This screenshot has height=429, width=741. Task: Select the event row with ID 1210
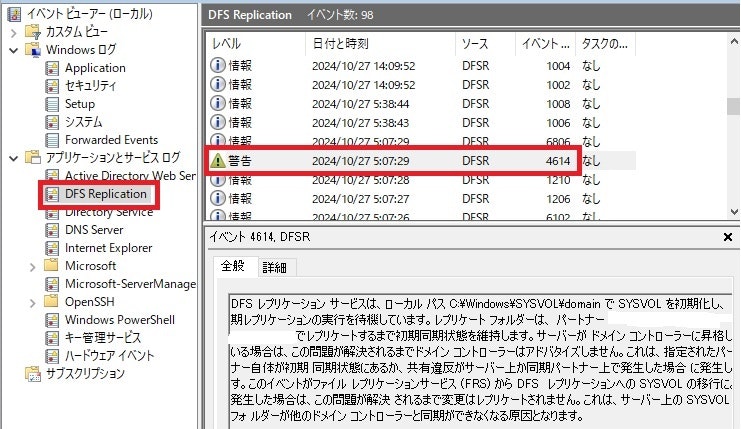[x=421, y=180]
